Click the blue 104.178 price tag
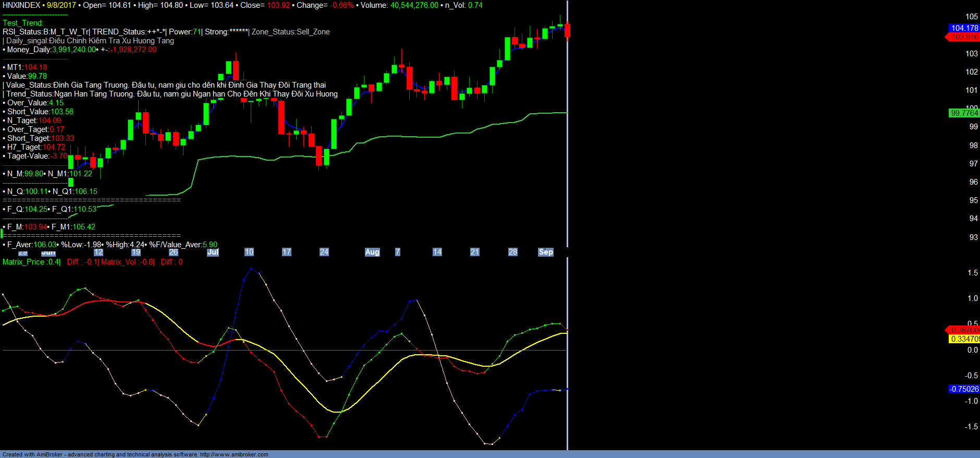 coord(964,28)
